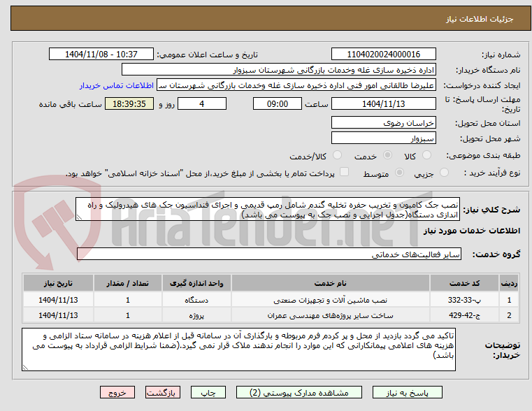This screenshot has height=411, width=532.
Task: Click the date cell in the دستگاه row
Action: pos(58,300)
